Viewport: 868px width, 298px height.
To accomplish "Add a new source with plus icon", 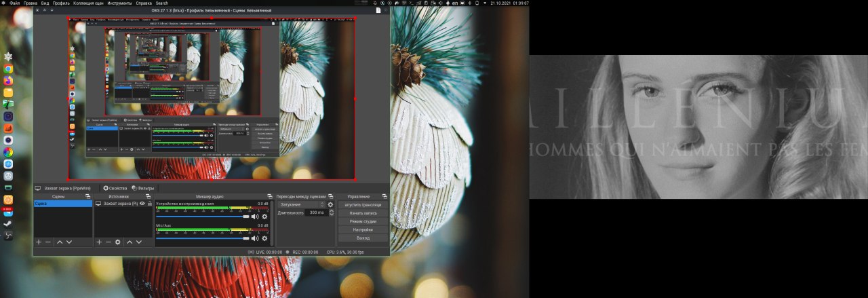I will coord(99,242).
